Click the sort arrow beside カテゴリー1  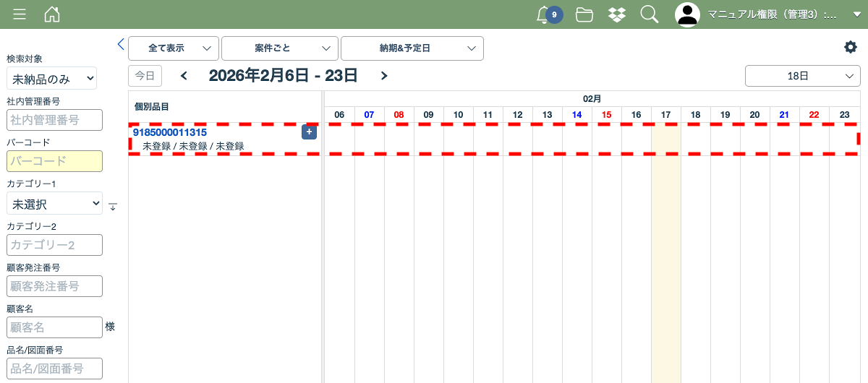click(x=112, y=207)
